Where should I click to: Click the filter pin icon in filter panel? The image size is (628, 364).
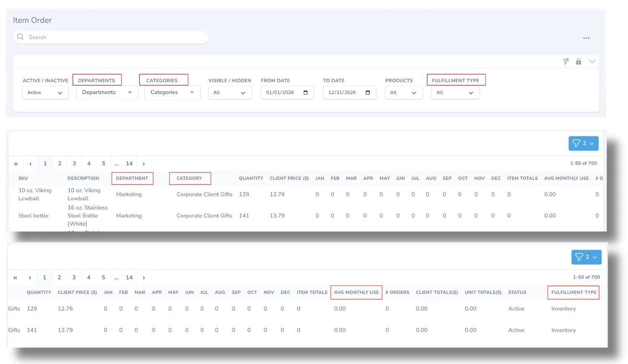click(x=566, y=62)
